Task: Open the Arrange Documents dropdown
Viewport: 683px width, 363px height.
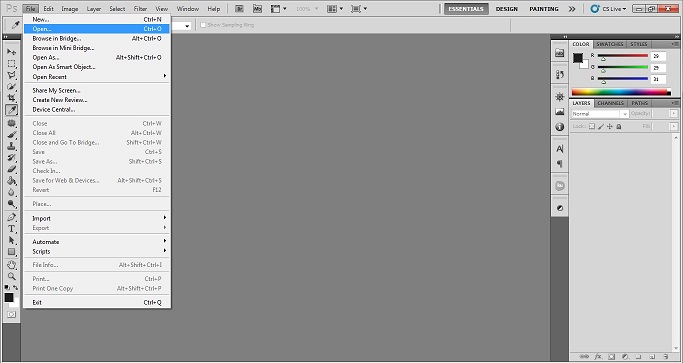Action: coord(335,9)
